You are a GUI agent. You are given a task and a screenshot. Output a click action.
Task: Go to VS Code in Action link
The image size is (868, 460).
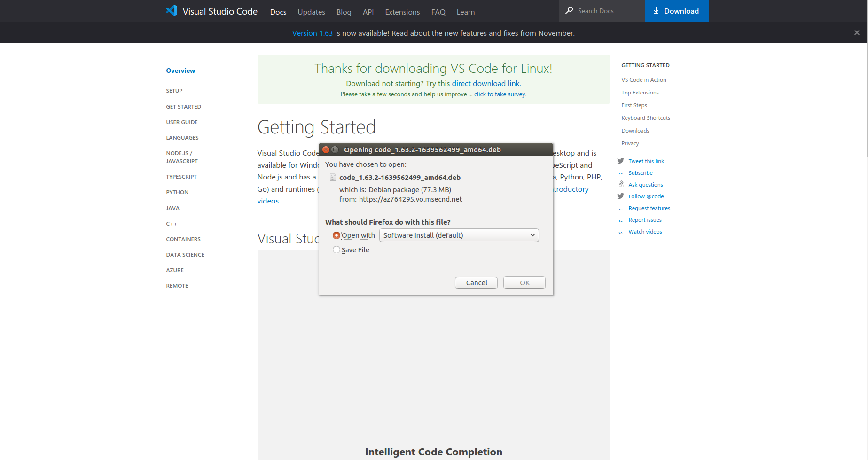pyautogui.click(x=643, y=80)
